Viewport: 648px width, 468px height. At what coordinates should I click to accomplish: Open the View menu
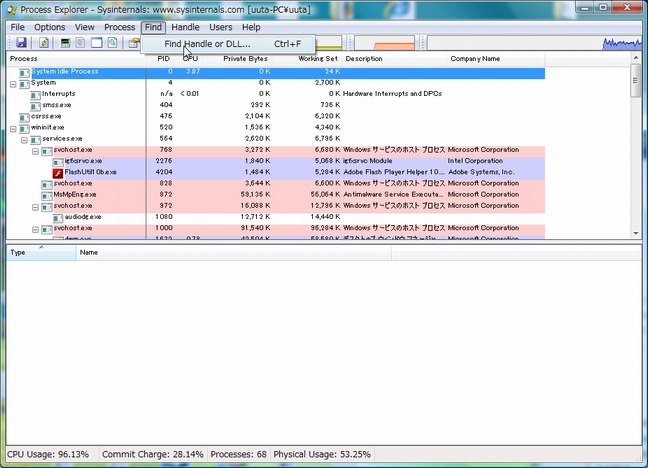84,27
